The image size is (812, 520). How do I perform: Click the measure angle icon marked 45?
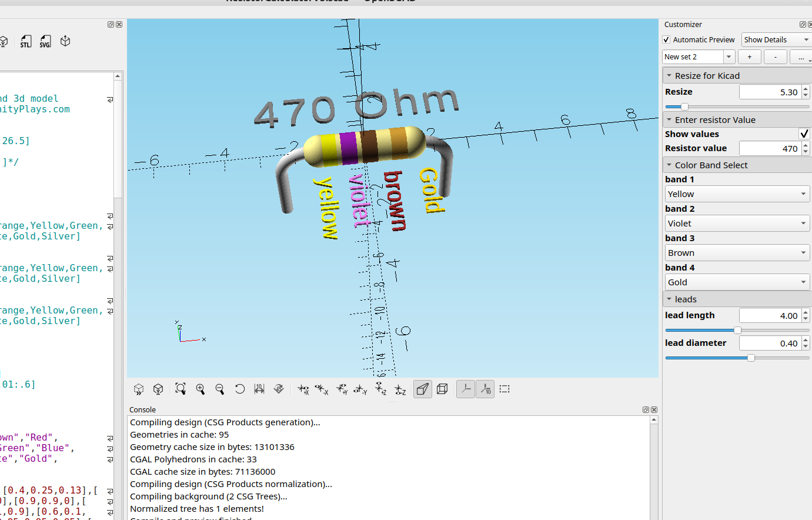(x=279, y=389)
